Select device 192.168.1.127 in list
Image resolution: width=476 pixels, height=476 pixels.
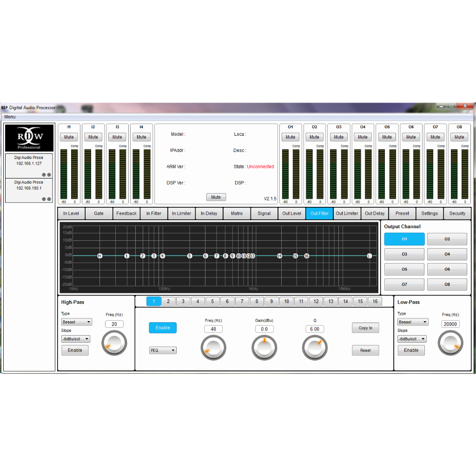pyautogui.click(x=29, y=166)
